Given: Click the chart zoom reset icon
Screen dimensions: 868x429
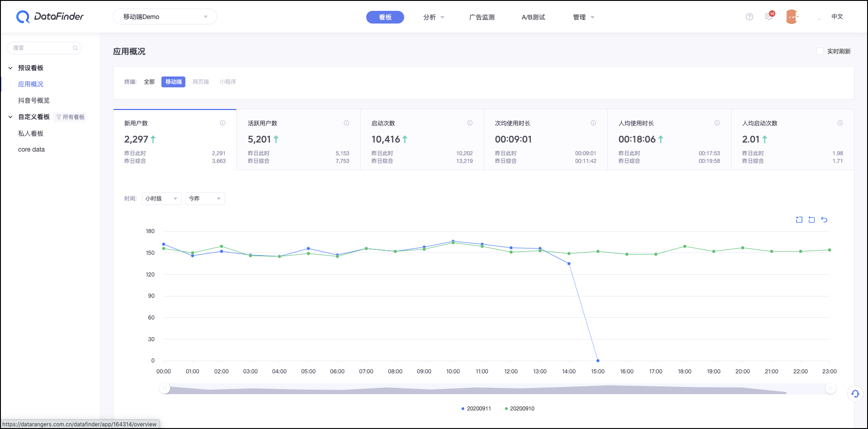Looking at the screenshot, I should coord(811,219).
